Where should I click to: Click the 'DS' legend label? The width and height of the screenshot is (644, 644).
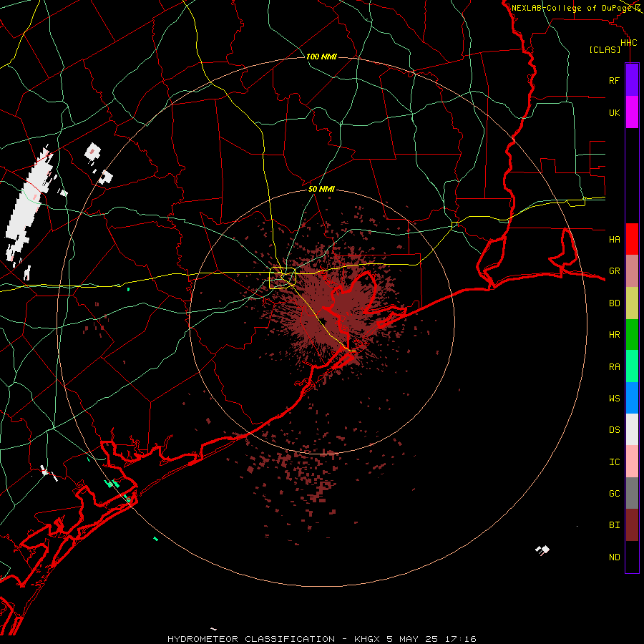[x=614, y=430]
